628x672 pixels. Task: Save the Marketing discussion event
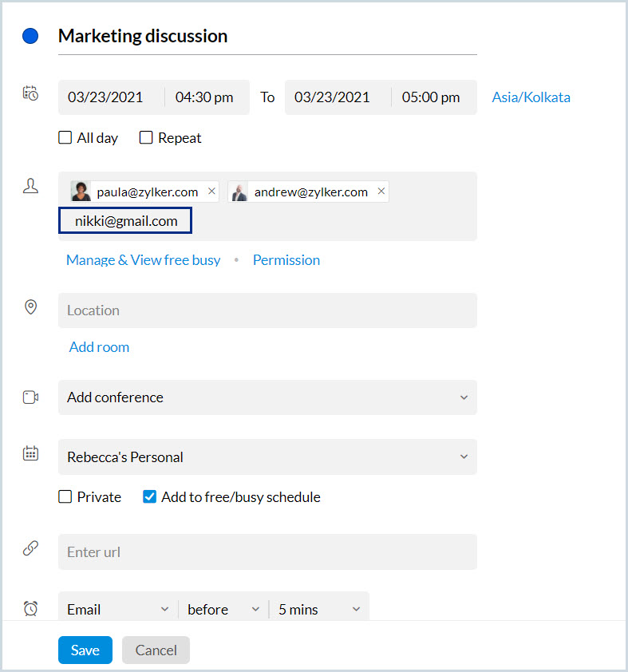click(x=85, y=650)
